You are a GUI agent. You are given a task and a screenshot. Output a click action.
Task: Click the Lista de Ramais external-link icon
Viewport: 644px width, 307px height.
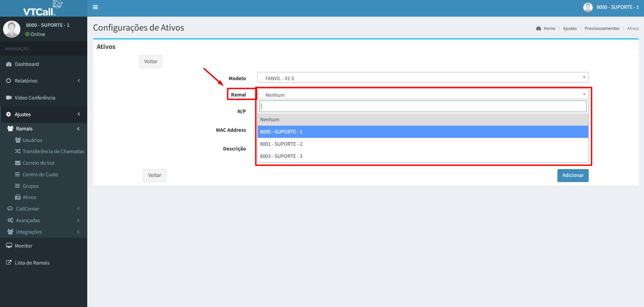click(9, 263)
